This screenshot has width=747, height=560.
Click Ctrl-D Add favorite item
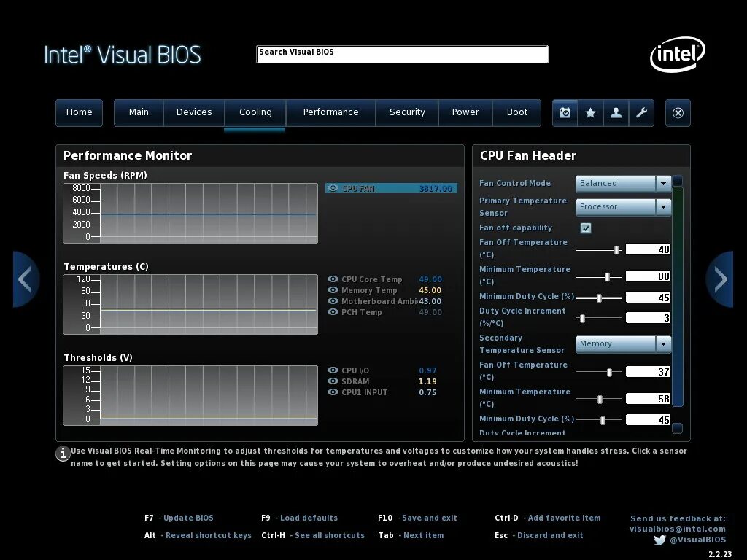[548, 518]
